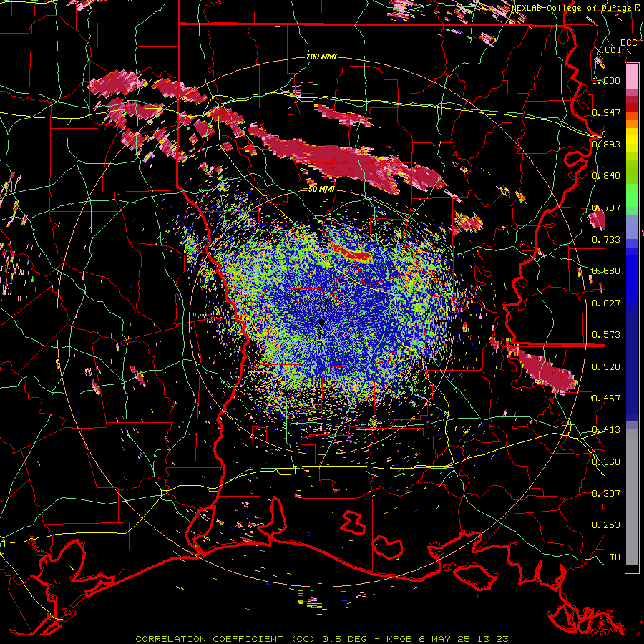Viewport: 644px width, 644px height.
Task: Click the orange-red echo streak north of radar
Action: pyautogui.click(x=352, y=253)
